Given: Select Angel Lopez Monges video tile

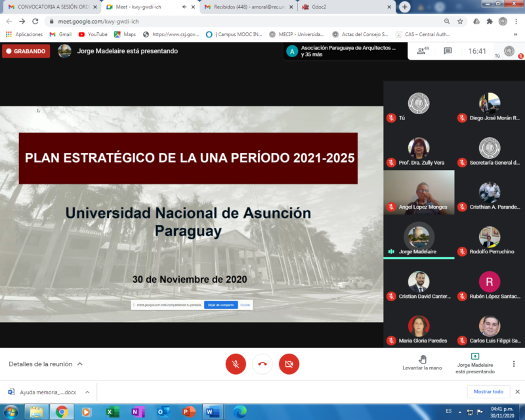Looking at the screenshot, I should (x=419, y=192).
